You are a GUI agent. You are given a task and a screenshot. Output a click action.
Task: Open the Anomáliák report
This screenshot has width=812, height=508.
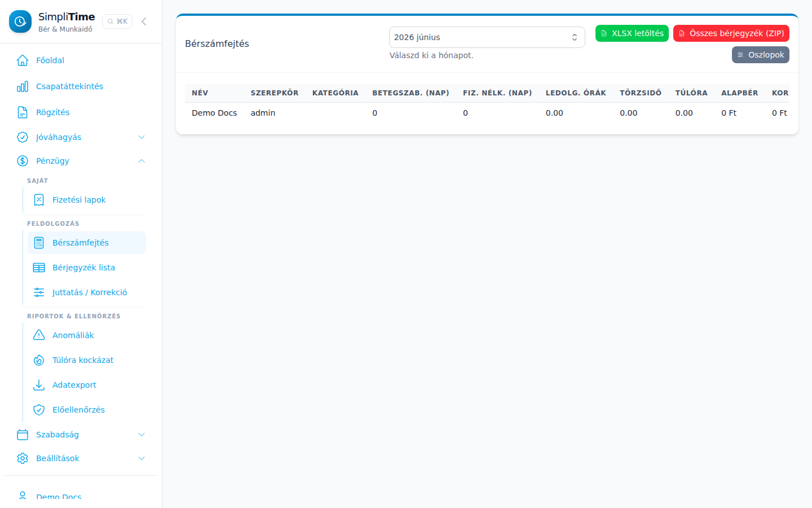click(x=87, y=335)
